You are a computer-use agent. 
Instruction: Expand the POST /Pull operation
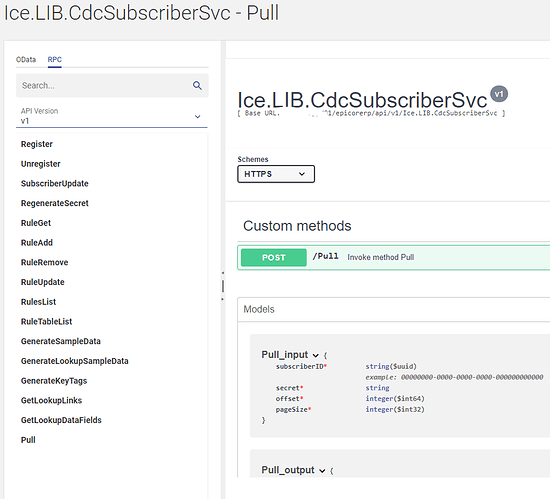click(x=394, y=257)
